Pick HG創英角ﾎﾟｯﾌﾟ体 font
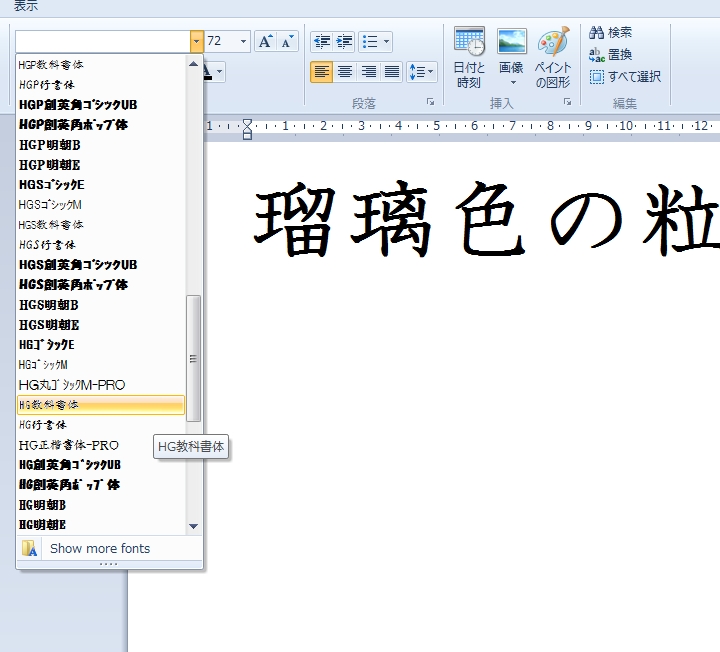Image resolution: width=720 pixels, height=652 pixels. click(101, 485)
